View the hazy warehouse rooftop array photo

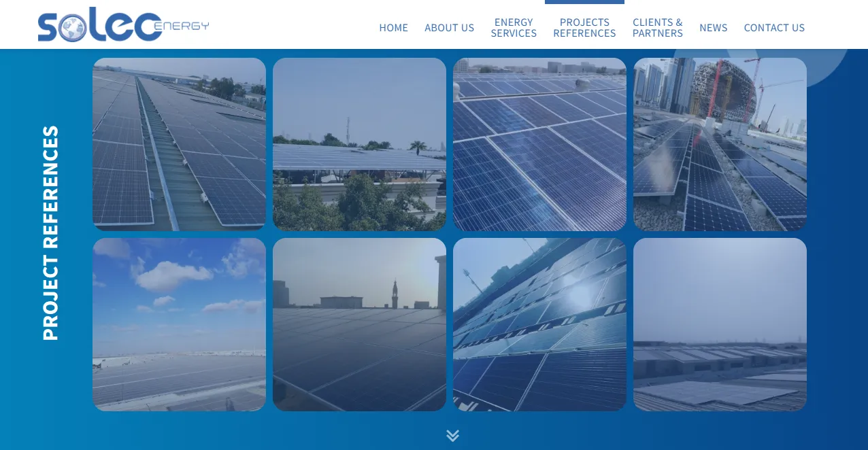[x=720, y=324]
